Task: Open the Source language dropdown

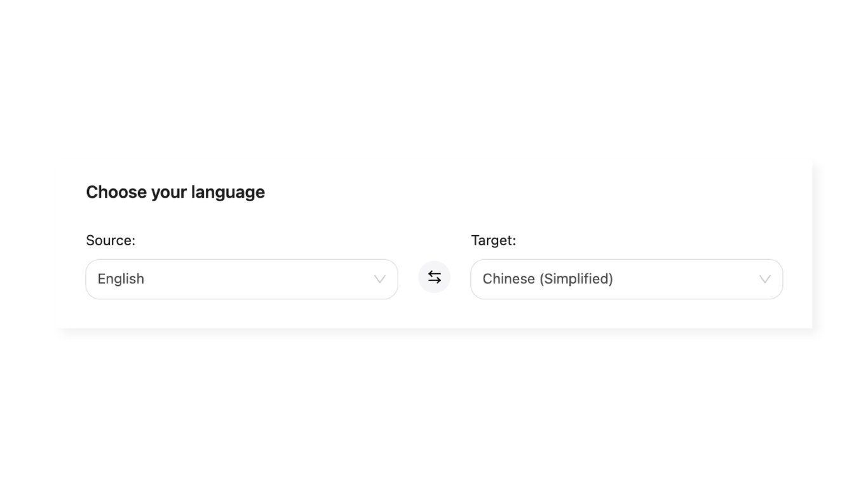Action: pyautogui.click(x=241, y=279)
